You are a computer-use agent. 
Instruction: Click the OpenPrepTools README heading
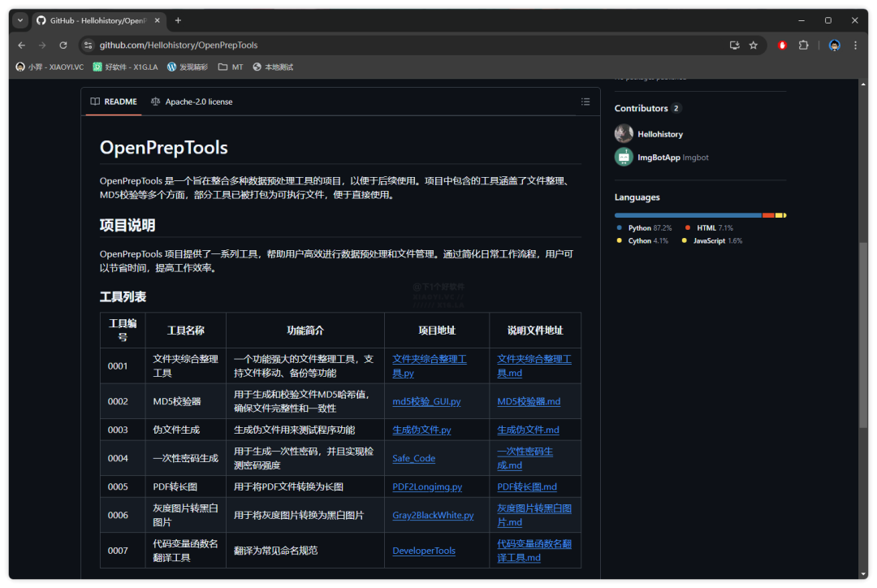pyautogui.click(x=163, y=148)
